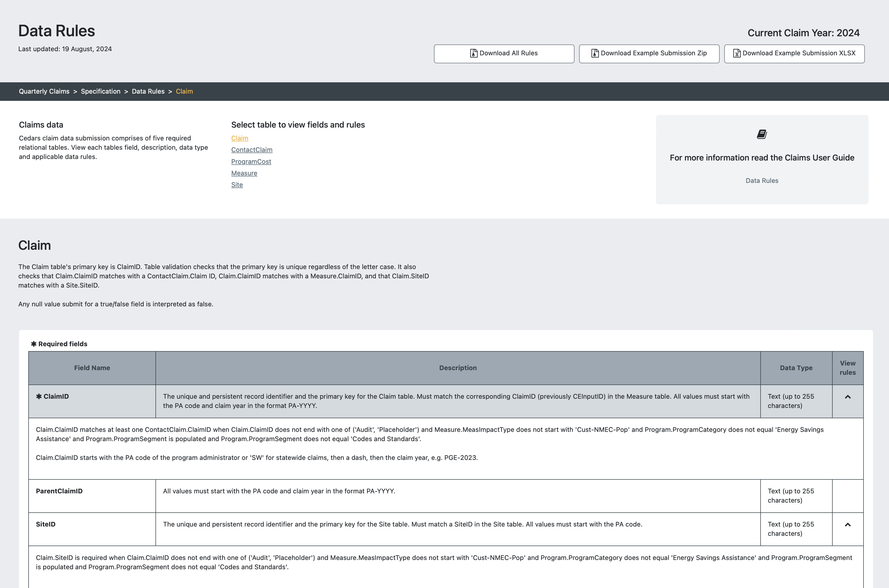
Task: Click the asterisk icon beside ClaimID
Action: pyautogui.click(x=39, y=396)
